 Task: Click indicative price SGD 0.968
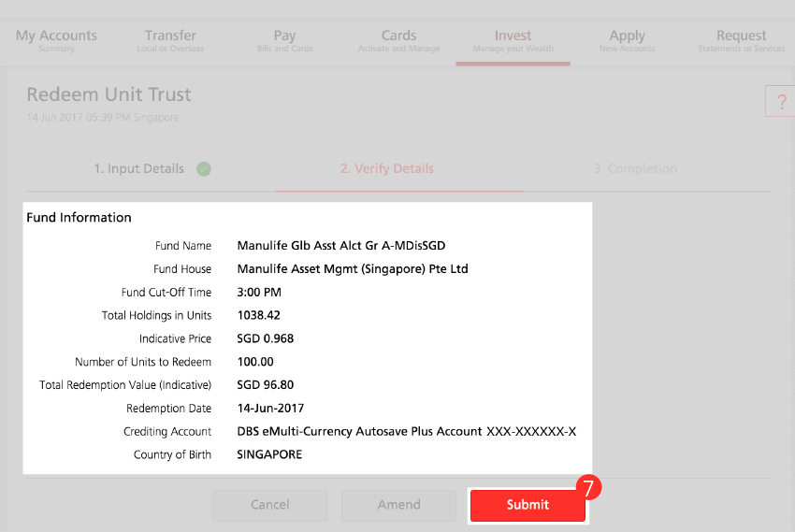[x=266, y=338]
